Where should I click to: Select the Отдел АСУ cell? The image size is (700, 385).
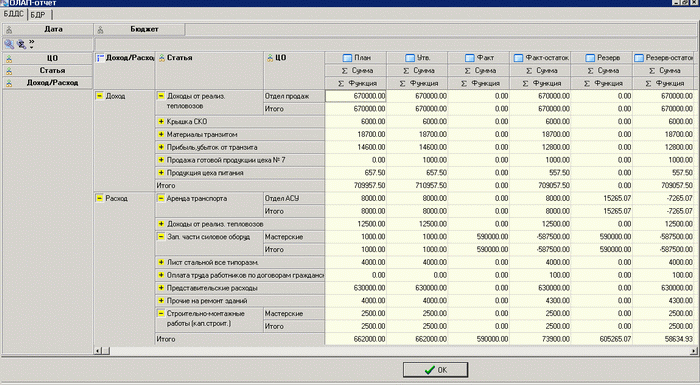click(294, 198)
